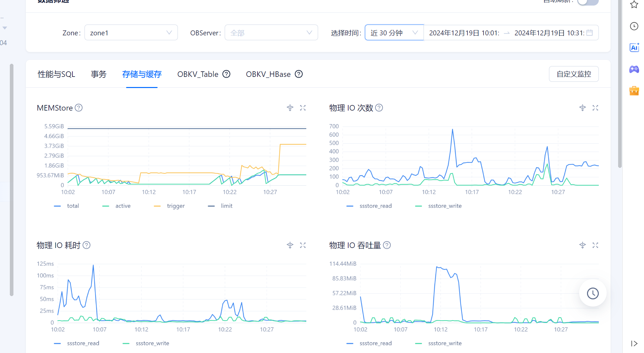
Task: Show help icon for 物理 IO 耗时
Action: 86,245
